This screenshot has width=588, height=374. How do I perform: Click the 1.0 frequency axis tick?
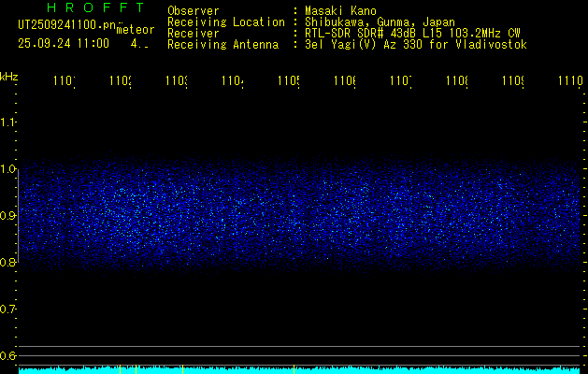8,169
